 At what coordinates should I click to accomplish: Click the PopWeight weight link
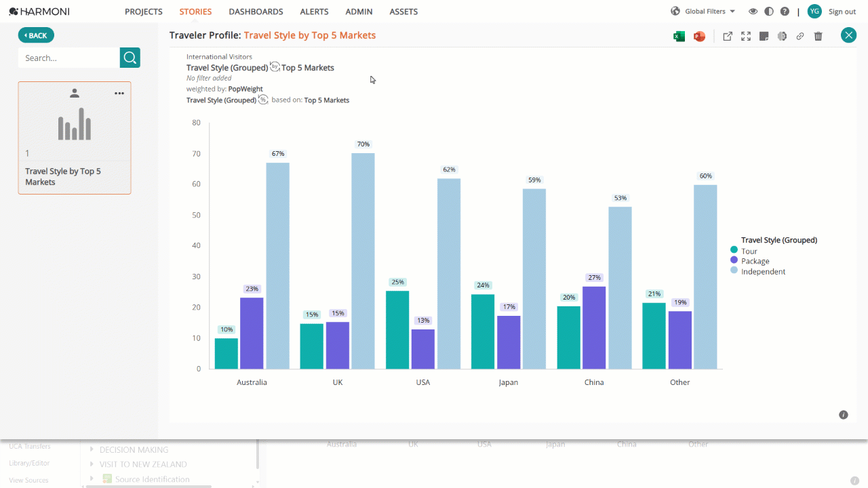245,89
